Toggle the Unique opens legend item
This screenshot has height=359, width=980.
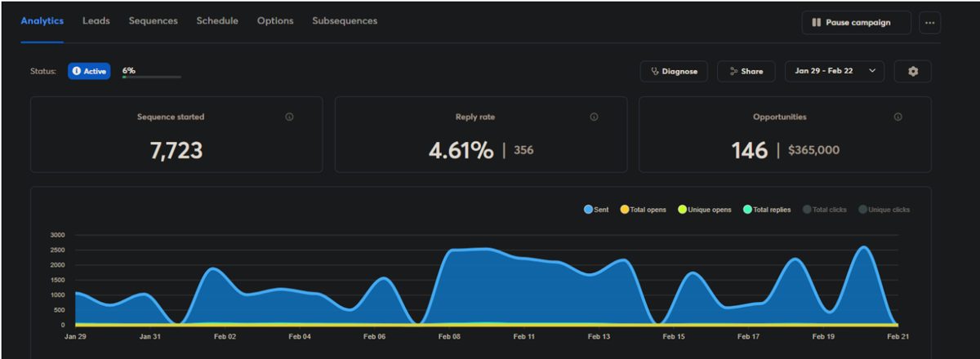pos(705,210)
